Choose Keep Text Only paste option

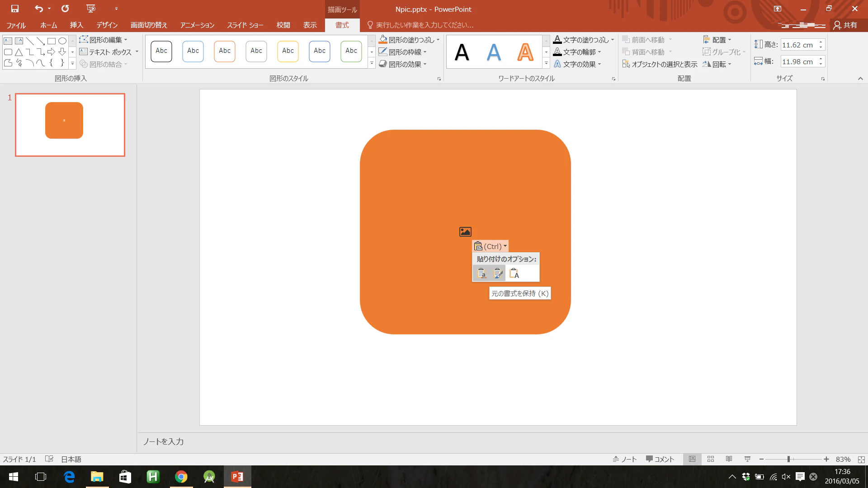click(x=514, y=273)
